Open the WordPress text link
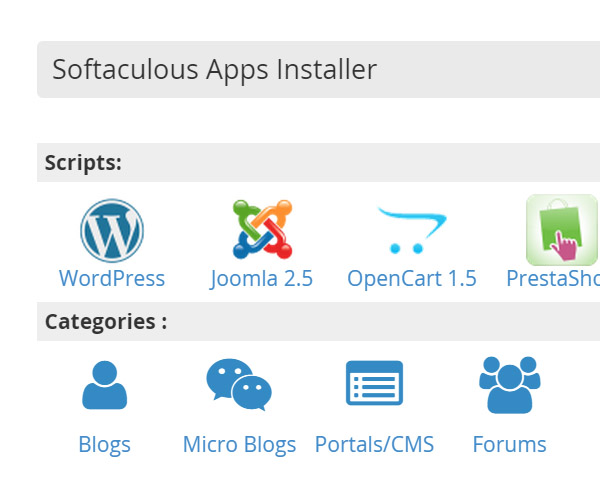This screenshot has height=500, width=600. click(x=112, y=279)
